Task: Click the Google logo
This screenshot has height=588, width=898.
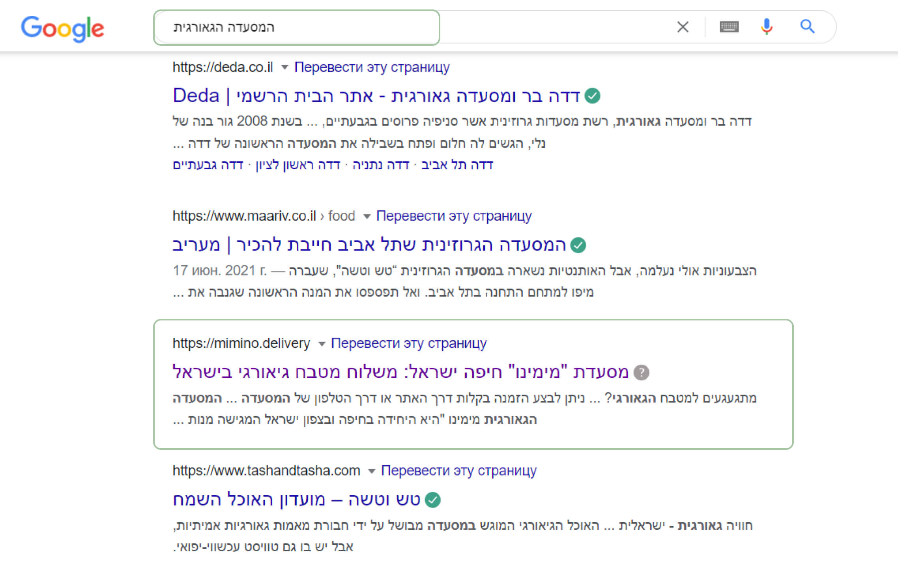Action: coord(62,28)
